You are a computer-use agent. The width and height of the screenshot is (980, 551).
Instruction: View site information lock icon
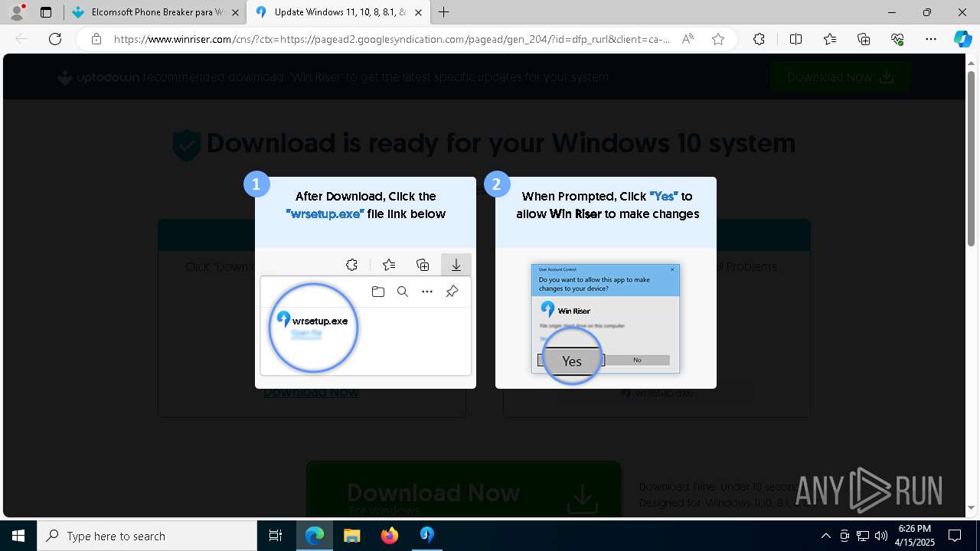(96, 39)
